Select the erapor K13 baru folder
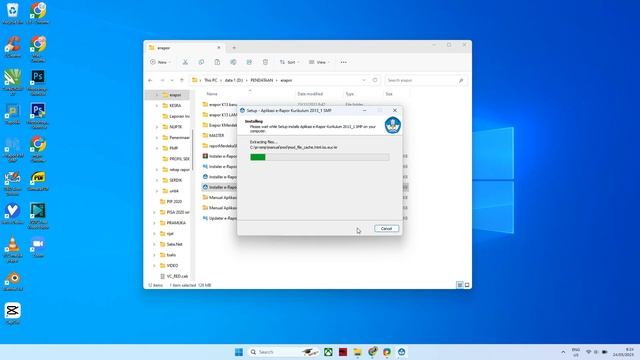Screen dimensions: 640x360 (220, 104)
